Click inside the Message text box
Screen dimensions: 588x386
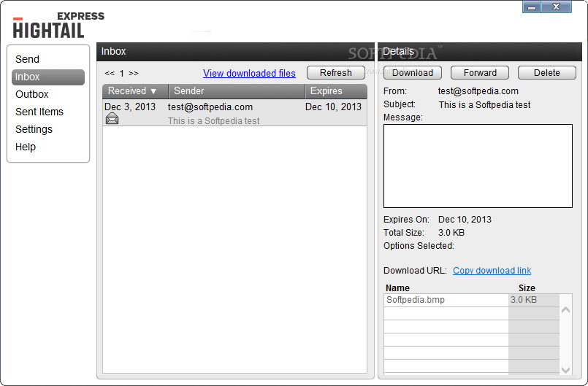click(x=478, y=166)
